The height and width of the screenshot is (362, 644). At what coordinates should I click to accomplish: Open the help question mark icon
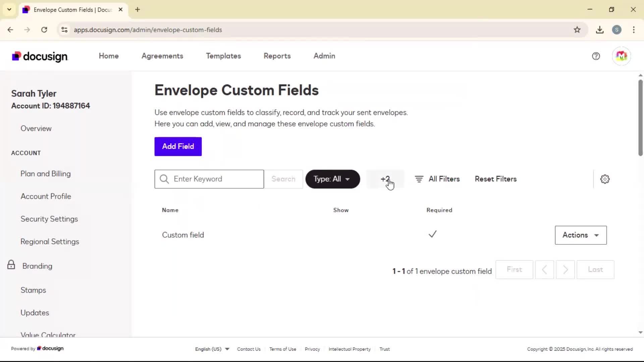pos(596,56)
